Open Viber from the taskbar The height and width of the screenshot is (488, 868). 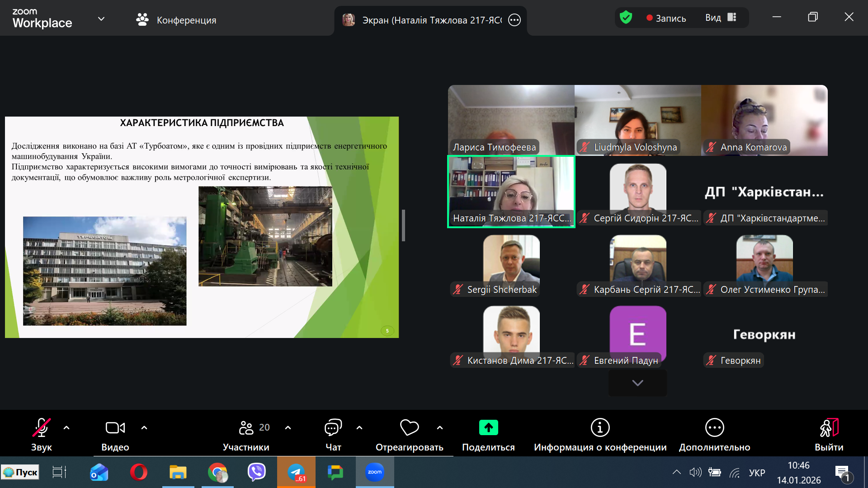pyautogui.click(x=257, y=472)
